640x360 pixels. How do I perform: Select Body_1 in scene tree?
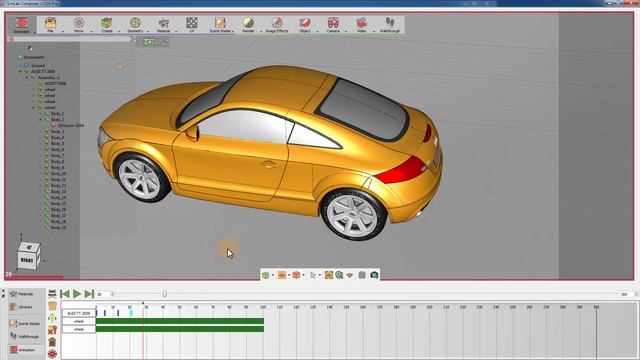click(x=57, y=113)
